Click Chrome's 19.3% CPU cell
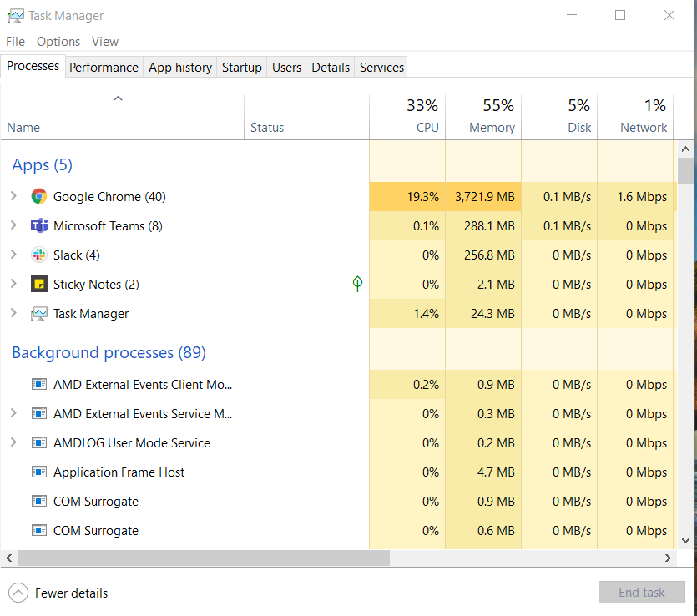 tap(407, 196)
